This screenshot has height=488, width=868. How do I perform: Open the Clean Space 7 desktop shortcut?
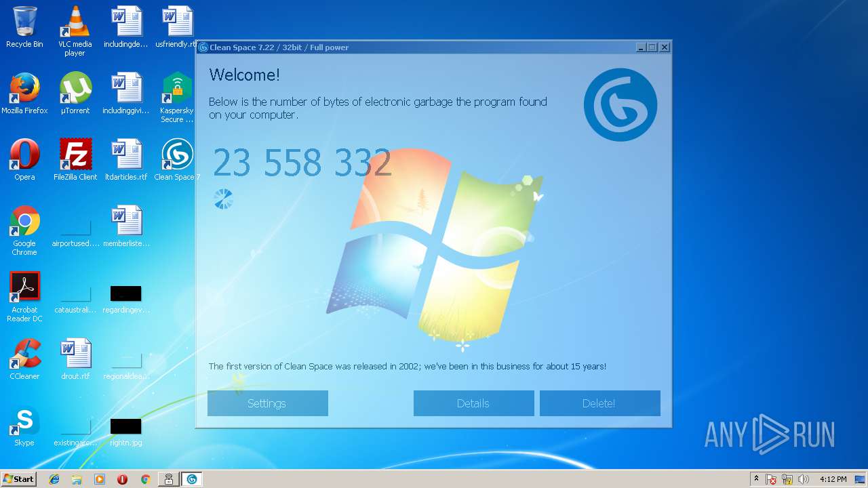click(177, 160)
